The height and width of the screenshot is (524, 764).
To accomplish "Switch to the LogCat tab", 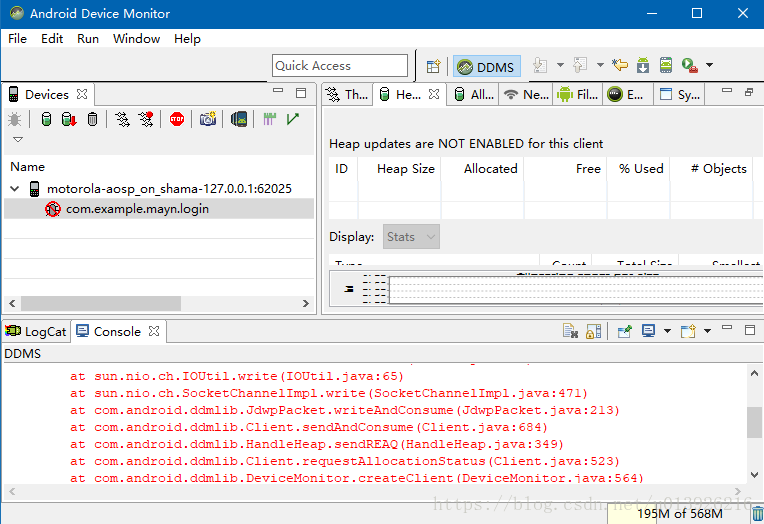I will 35,331.
